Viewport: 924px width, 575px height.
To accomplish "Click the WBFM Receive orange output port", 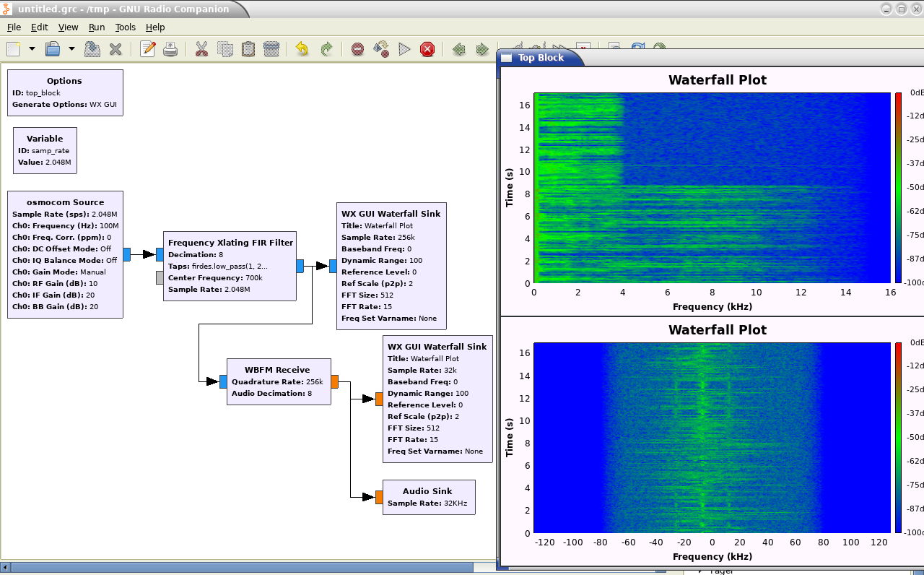I will pyautogui.click(x=334, y=381).
